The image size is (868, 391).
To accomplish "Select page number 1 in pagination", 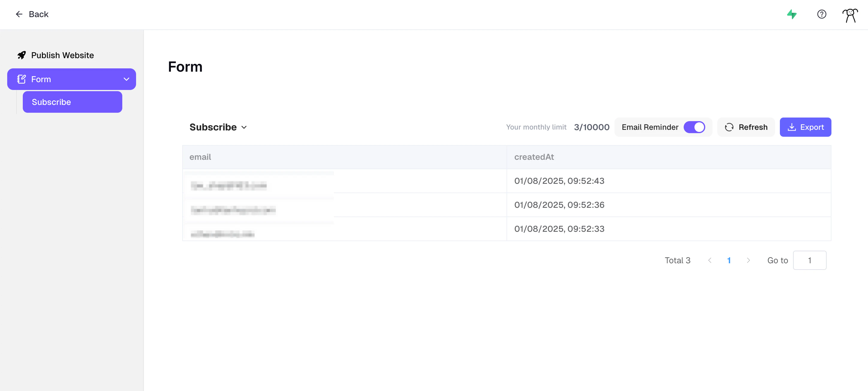I will point(729,260).
